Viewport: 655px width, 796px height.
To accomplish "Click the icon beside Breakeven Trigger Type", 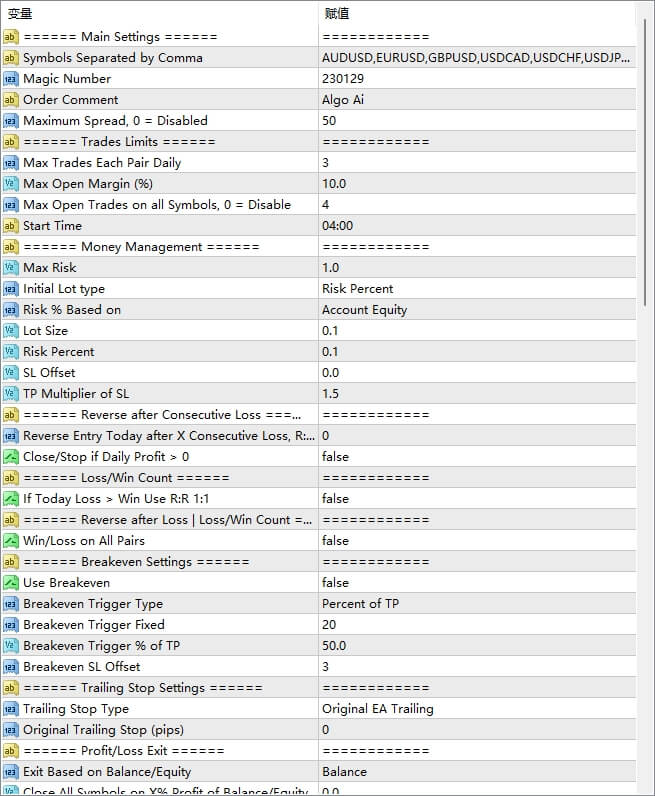I will (x=10, y=604).
